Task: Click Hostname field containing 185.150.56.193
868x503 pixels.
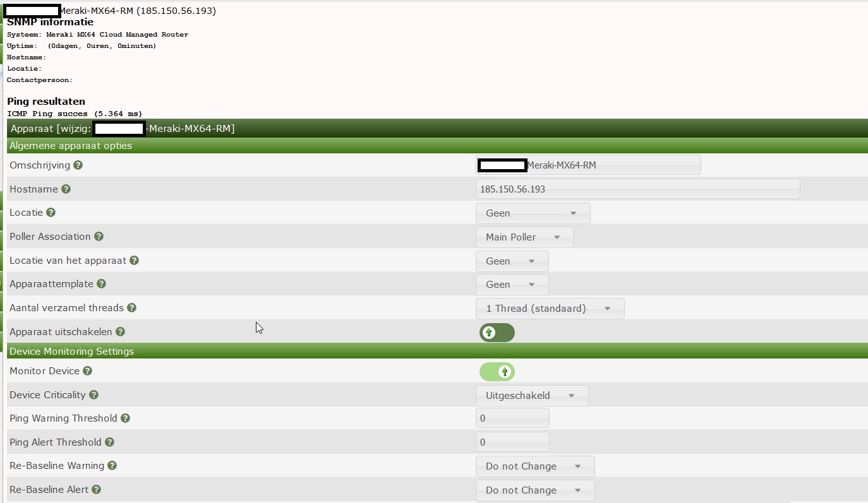Action: [637, 189]
